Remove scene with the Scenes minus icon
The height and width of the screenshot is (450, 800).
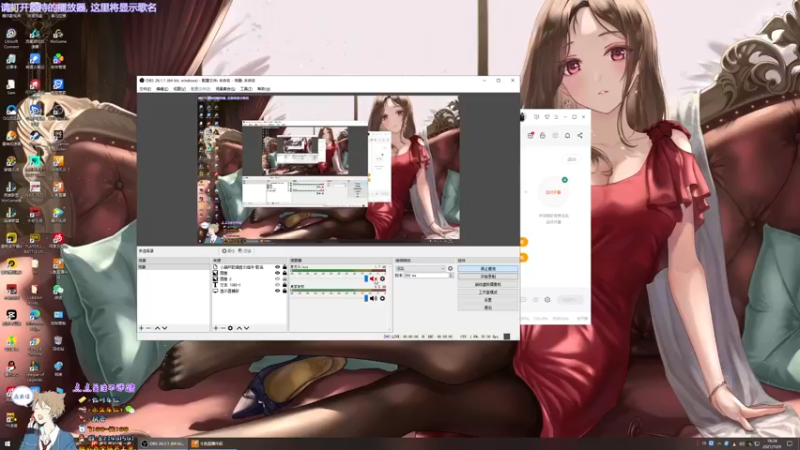pyautogui.click(x=148, y=328)
